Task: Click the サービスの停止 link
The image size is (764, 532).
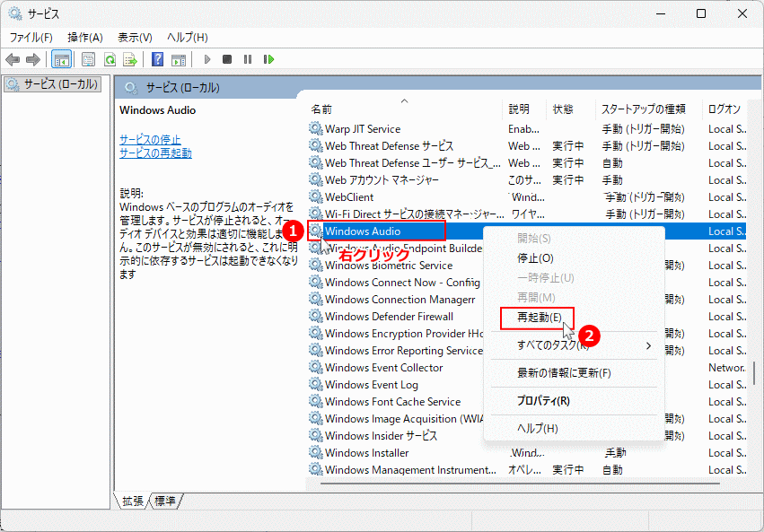Action: pyautogui.click(x=150, y=140)
